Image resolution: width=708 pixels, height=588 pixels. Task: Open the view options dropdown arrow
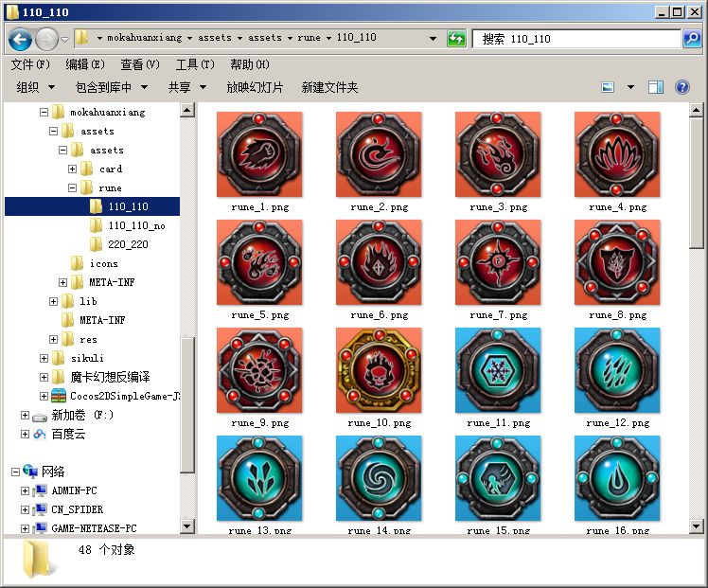pos(630,87)
